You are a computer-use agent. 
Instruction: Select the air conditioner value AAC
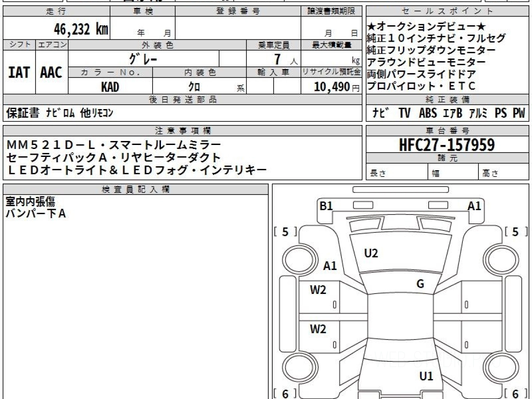click(51, 72)
